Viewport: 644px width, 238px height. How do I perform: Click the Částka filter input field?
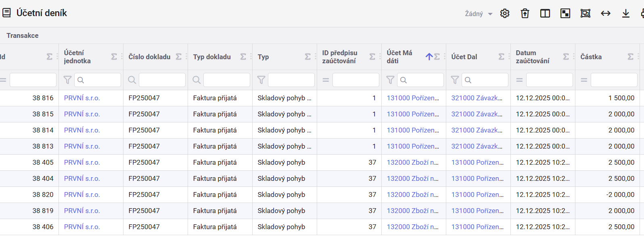(613, 80)
